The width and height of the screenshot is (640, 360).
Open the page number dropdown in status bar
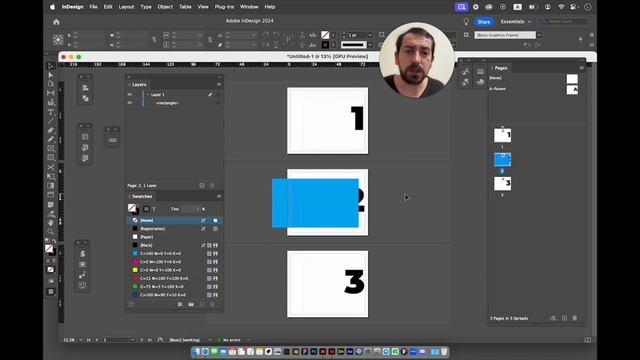click(x=132, y=340)
